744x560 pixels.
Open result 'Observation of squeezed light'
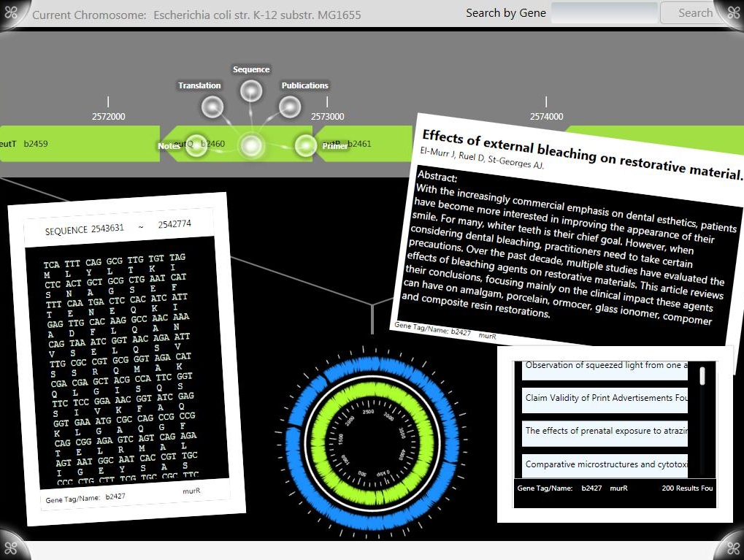[x=605, y=369]
